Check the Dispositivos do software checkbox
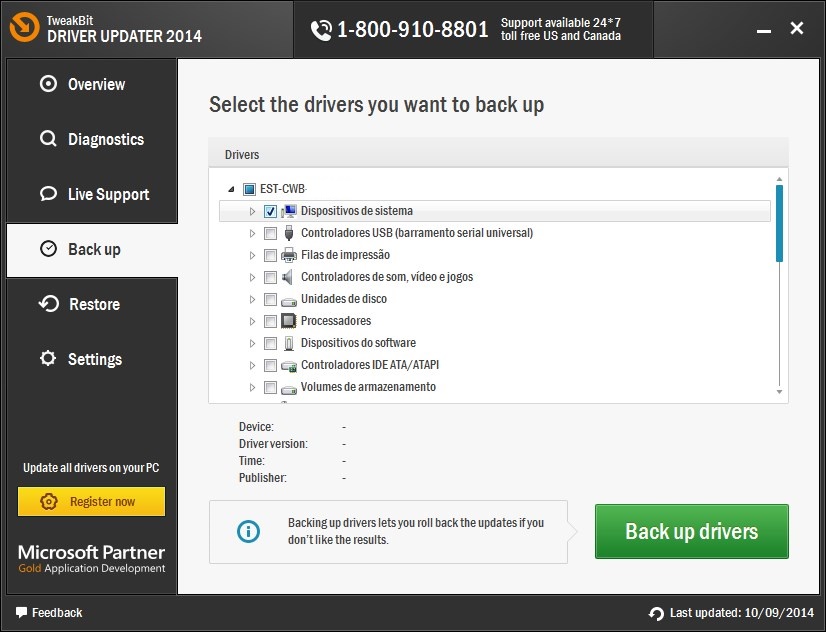The height and width of the screenshot is (632, 826). (270, 343)
